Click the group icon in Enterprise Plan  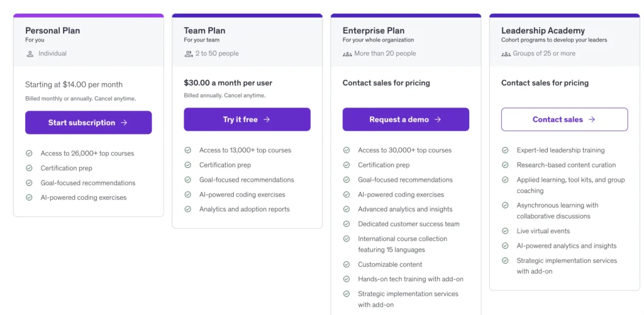coord(347,53)
